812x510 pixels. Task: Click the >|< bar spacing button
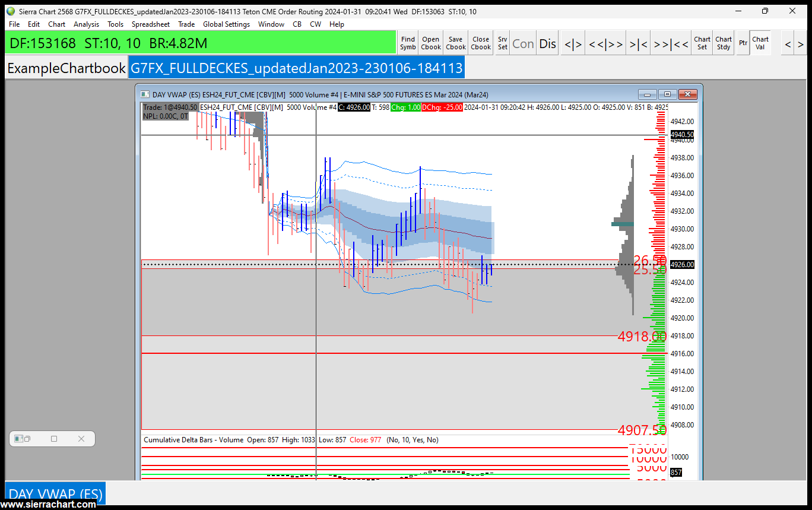point(639,43)
